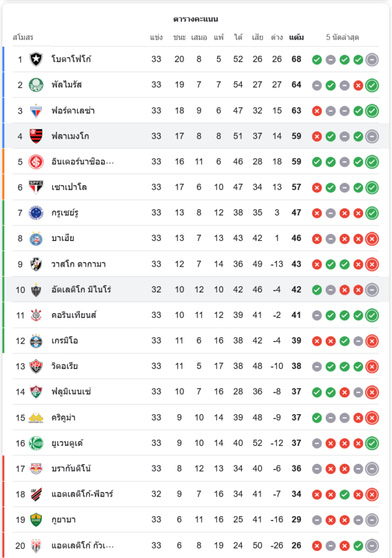Open Flamengo's red-black crest
Screen dimensions: 392x558
point(36,136)
